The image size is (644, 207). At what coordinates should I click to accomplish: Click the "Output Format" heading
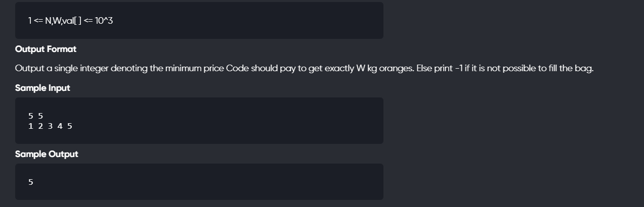[x=46, y=49]
